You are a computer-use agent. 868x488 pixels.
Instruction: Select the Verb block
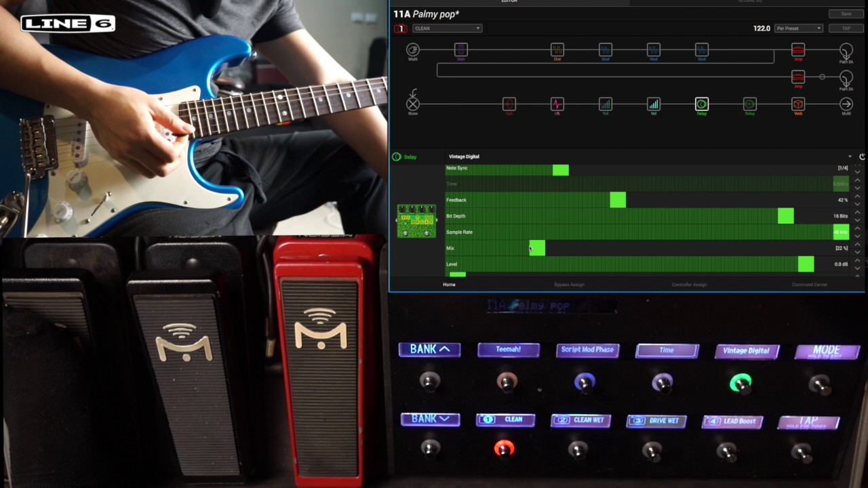click(x=798, y=104)
